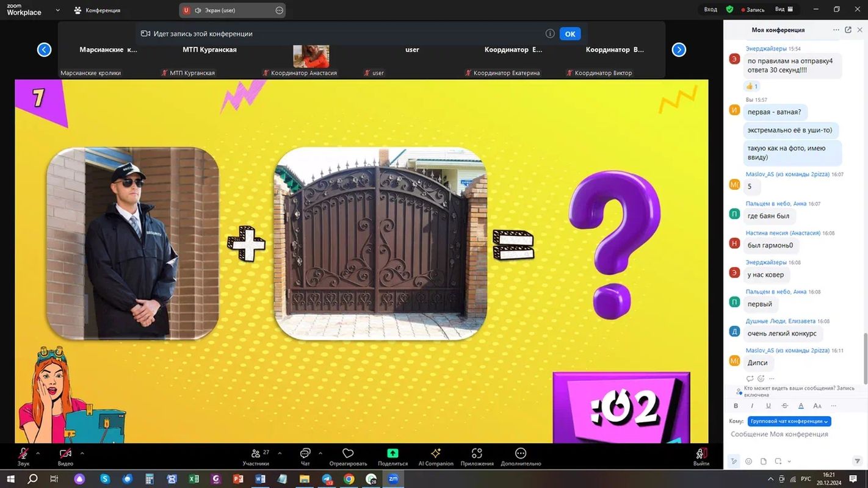Viewport: 868px width, 488px height.
Task: Open AI Companion
Action: tap(436, 456)
